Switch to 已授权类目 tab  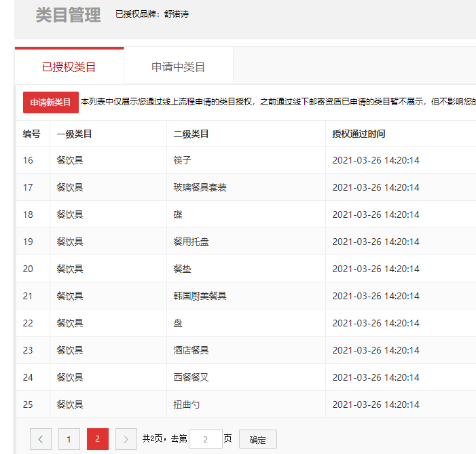pos(69,67)
